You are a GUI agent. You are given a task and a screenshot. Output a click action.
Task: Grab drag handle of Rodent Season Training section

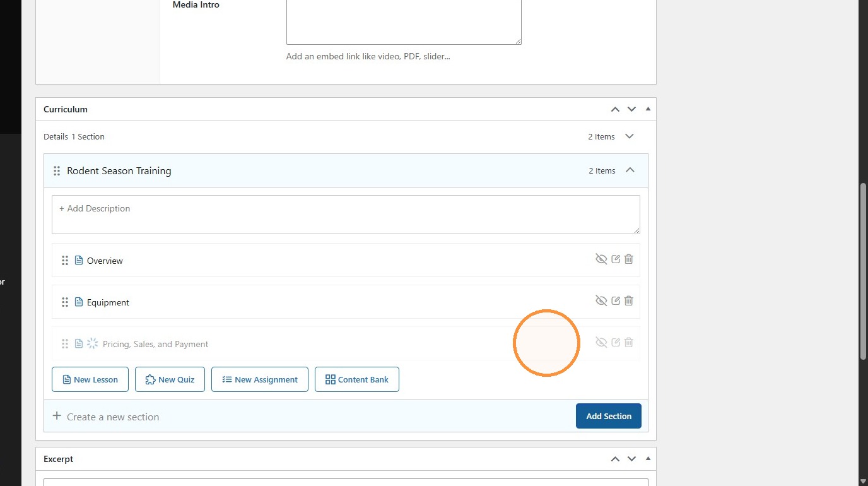[57, 170]
